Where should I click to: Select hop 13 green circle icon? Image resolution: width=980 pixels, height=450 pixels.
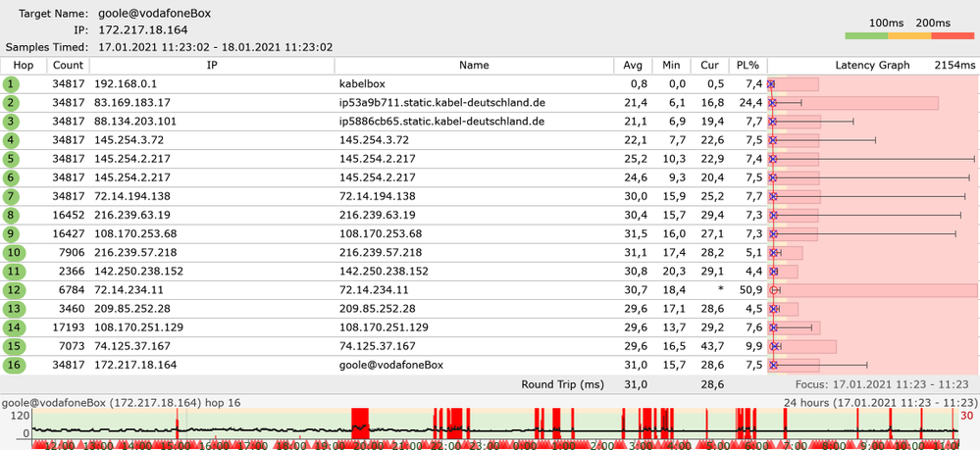tap(15, 310)
